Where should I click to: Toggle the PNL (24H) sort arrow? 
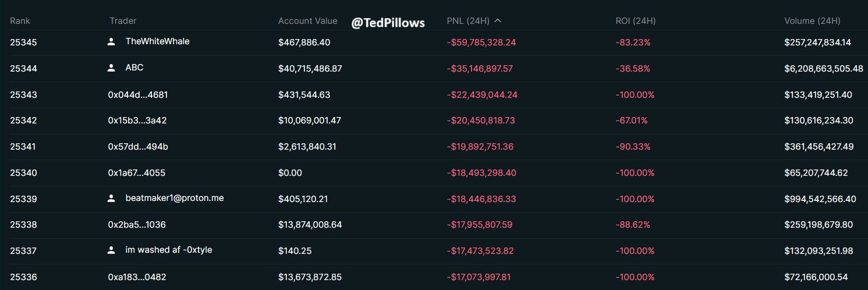(x=497, y=21)
